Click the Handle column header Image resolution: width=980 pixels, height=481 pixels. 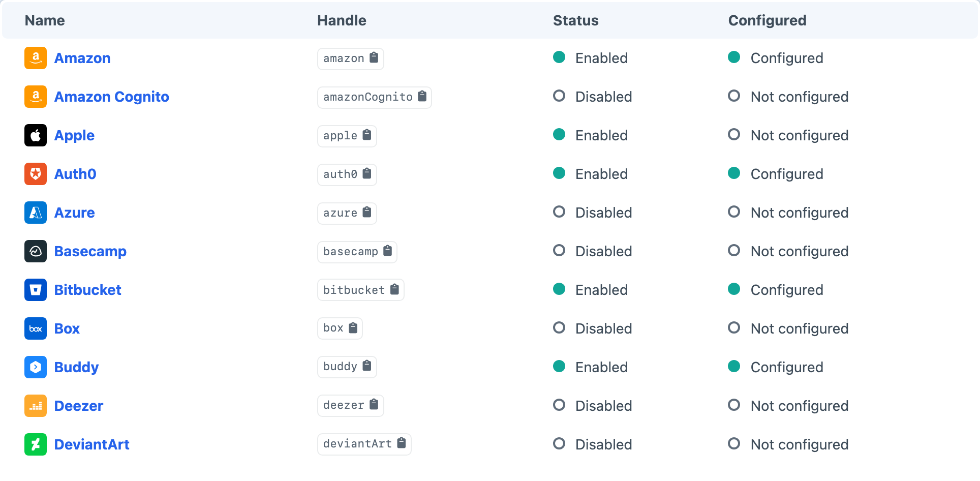(x=342, y=20)
